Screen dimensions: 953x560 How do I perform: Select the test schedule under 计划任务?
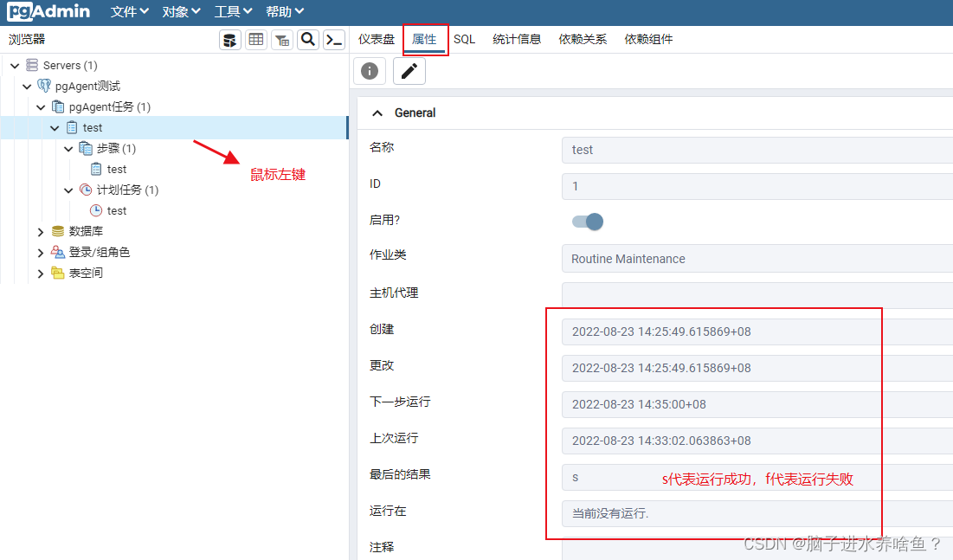coord(113,210)
